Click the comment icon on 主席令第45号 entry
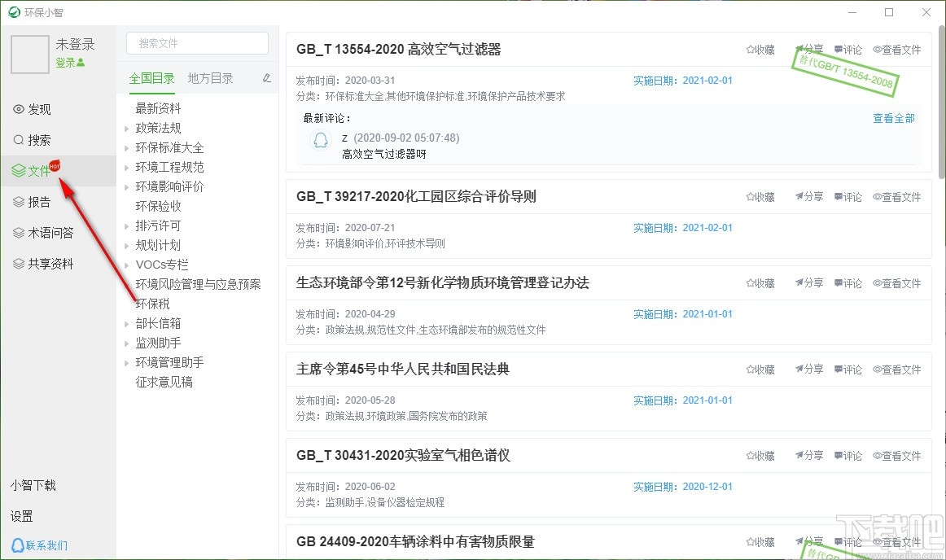 [x=848, y=369]
